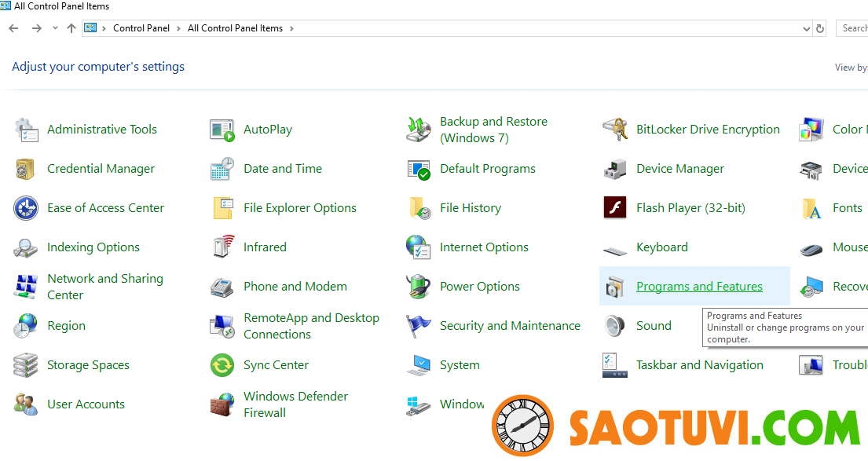This screenshot has height=461, width=868.
Task: Open the Infrared icon
Action: (x=224, y=247)
